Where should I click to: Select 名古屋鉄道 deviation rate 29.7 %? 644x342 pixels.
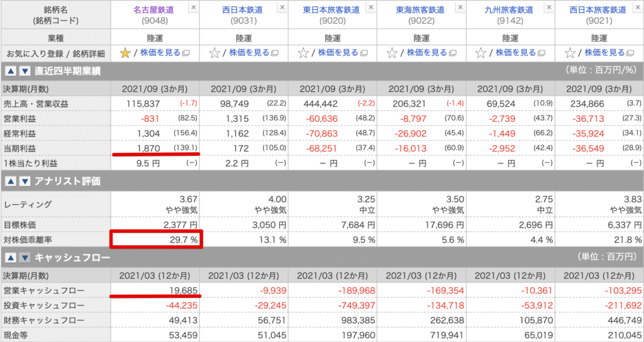[184, 240]
